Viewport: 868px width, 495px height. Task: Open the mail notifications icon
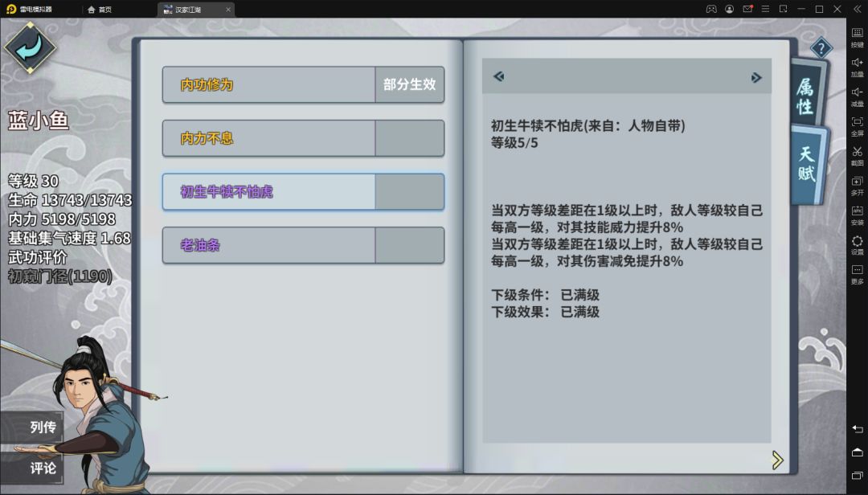pos(747,9)
